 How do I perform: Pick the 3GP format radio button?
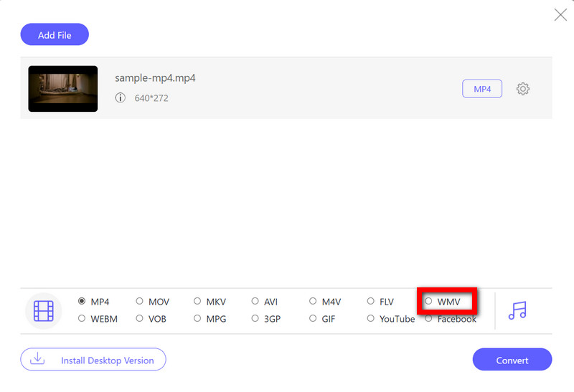[x=255, y=319]
